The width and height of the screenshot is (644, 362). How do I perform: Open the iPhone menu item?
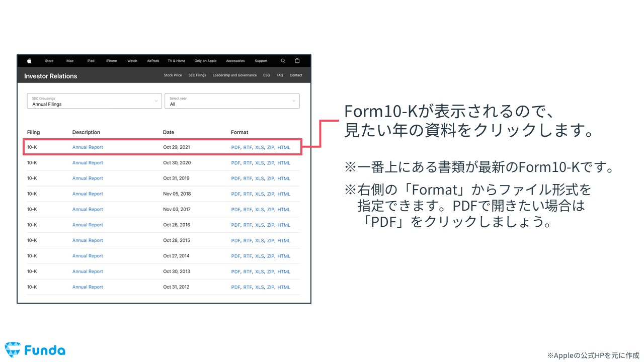click(111, 61)
